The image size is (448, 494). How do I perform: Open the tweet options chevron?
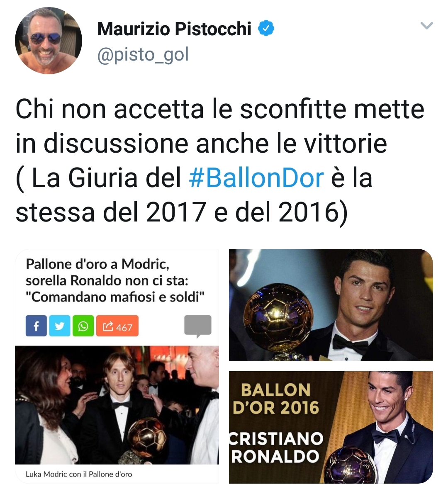coord(426,26)
